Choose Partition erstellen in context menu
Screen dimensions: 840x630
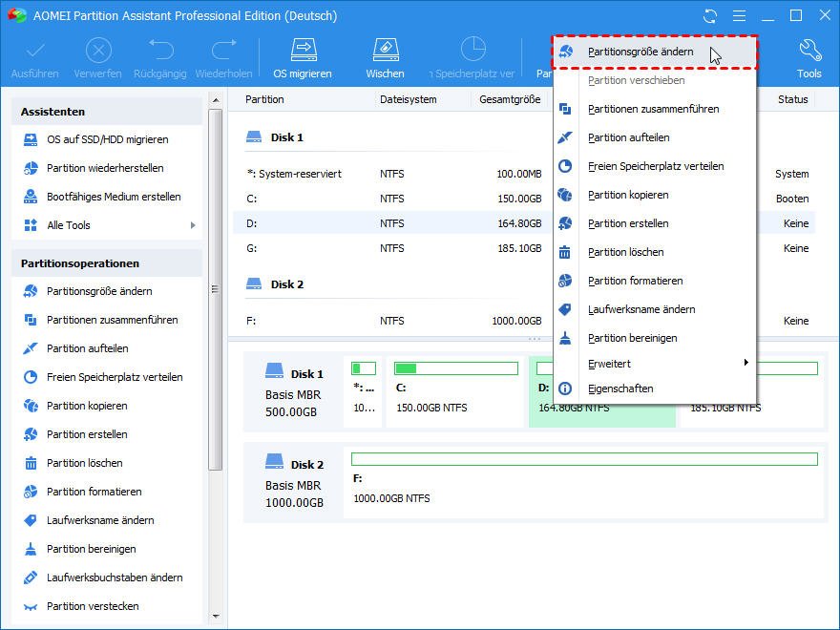pos(655,224)
